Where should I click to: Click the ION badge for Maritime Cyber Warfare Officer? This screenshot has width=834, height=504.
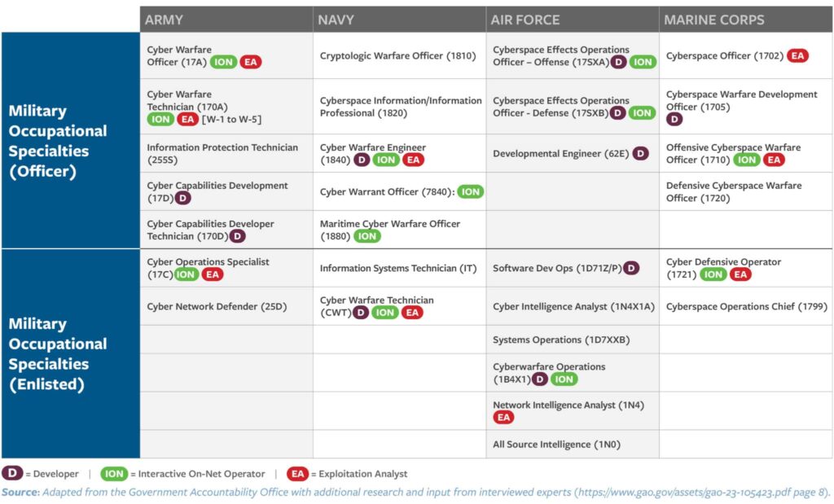(367, 236)
